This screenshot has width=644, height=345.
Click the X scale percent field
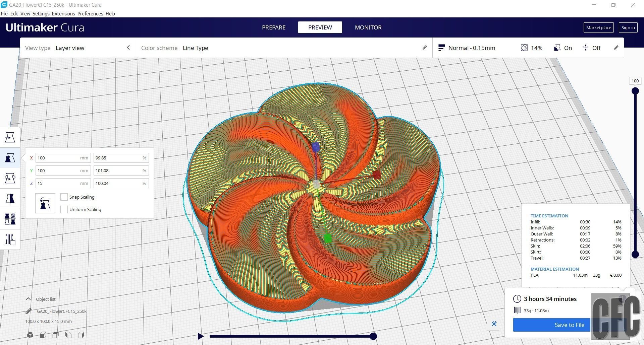point(121,158)
